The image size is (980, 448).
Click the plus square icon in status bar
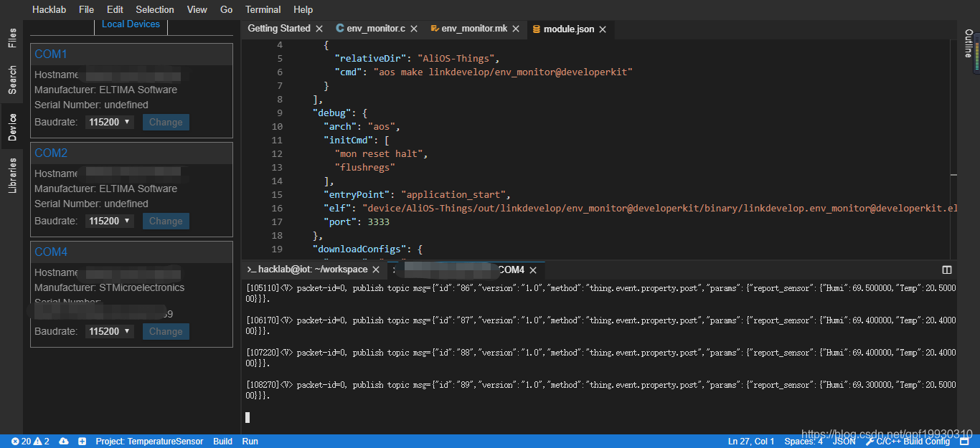pos(83,441)
